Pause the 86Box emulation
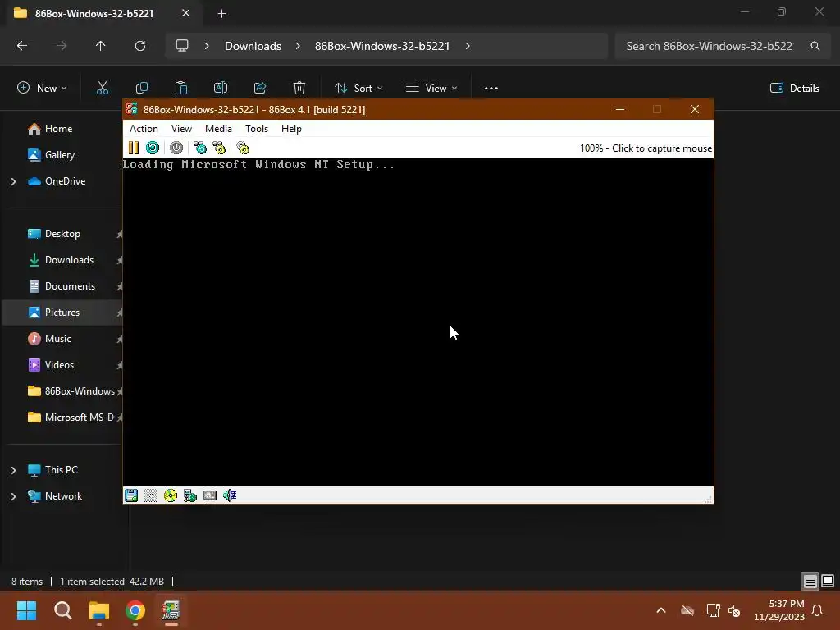Viewport: 840px width, 630px height. [134, 148]
